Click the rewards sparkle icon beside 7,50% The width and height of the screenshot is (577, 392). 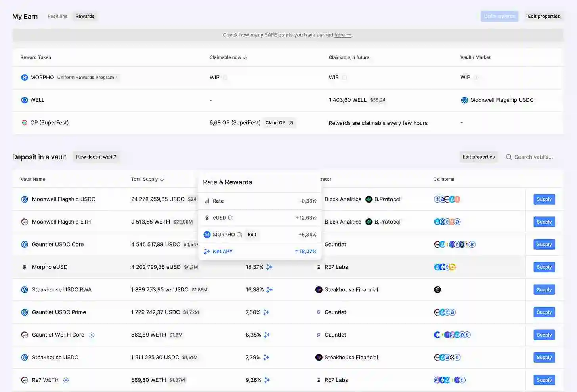tap(266, 312)
